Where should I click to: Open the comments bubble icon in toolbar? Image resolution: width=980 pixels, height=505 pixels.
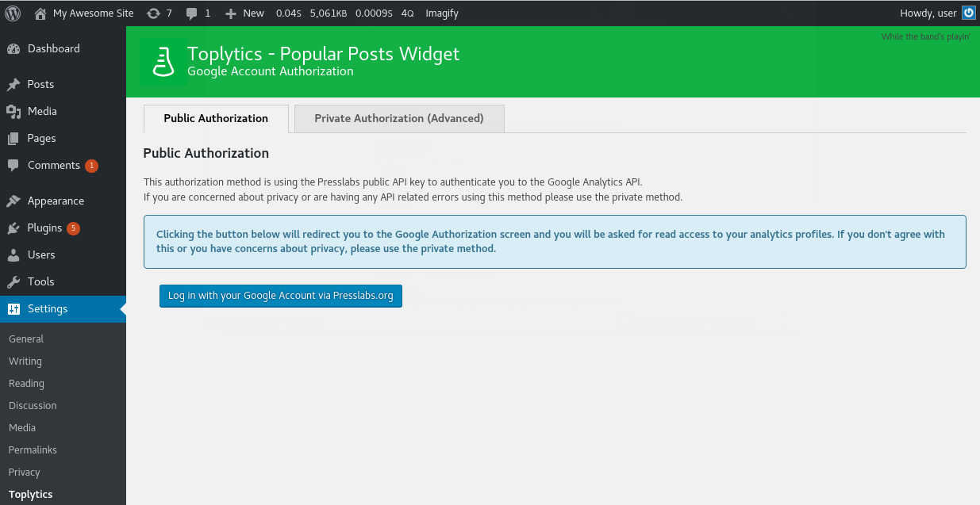(192, 13)
